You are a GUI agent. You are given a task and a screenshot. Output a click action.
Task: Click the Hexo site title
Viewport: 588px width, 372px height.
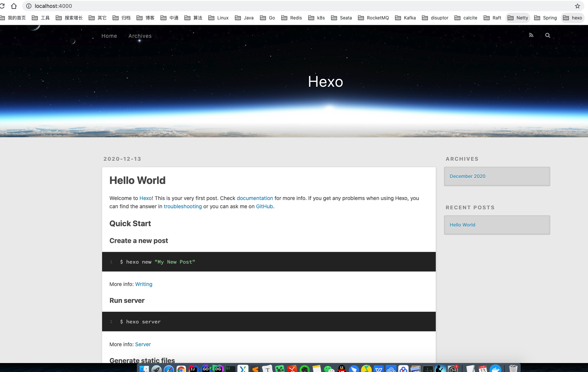[x=325, y=82]
